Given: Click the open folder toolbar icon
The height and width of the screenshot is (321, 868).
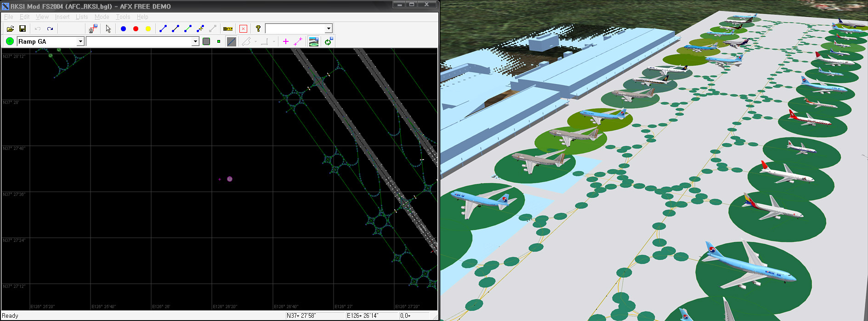Looking at the screenshot, I should [10, 29].
